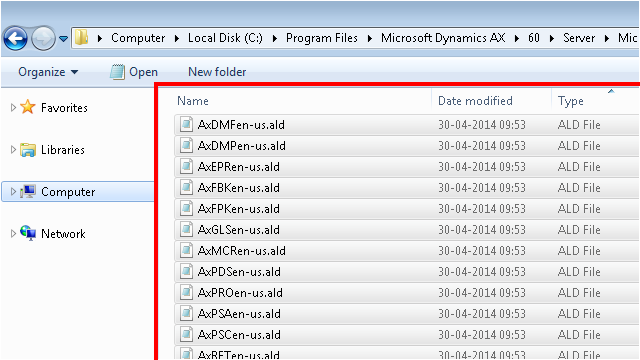The image size is (640, 360).
Task: Select Computer in the address breadcrumb
Action: (138, 38)
